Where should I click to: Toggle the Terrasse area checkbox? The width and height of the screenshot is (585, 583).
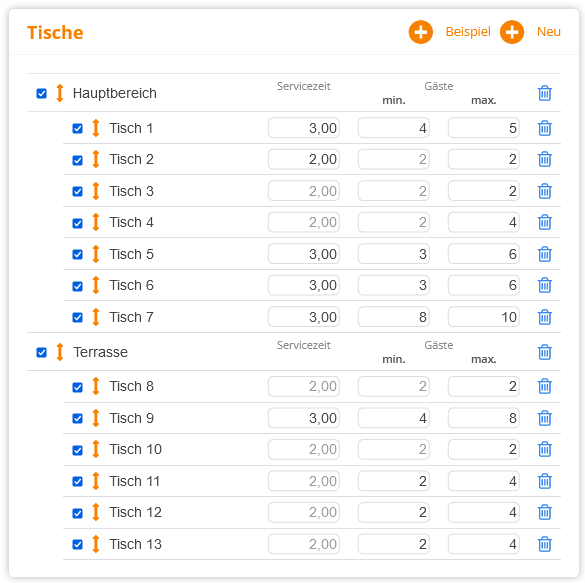[41, 352]
